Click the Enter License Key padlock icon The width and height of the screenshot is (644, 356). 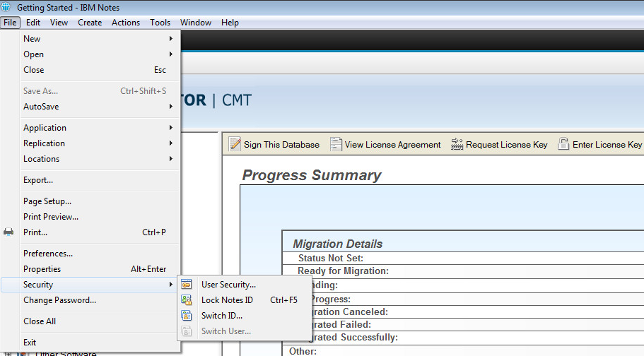click(563, 144)
